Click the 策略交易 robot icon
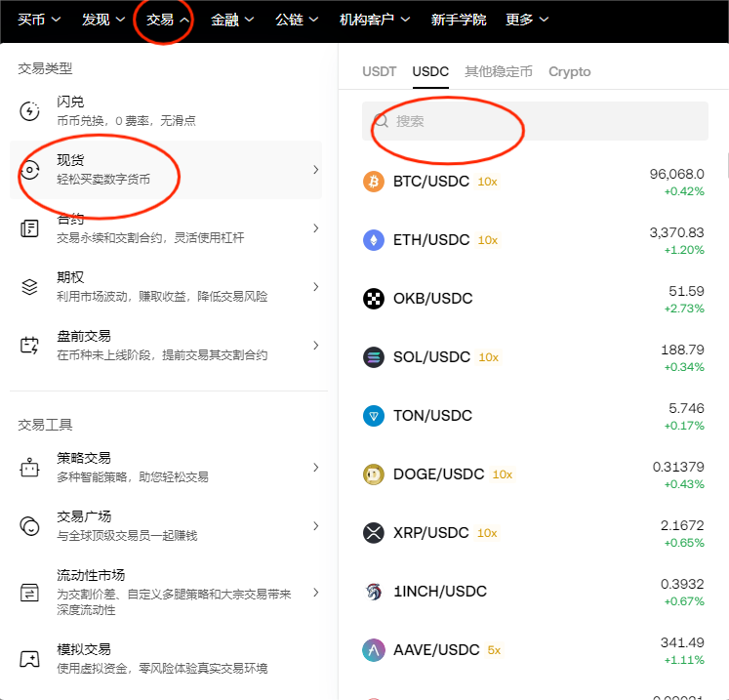 (29, 468)
